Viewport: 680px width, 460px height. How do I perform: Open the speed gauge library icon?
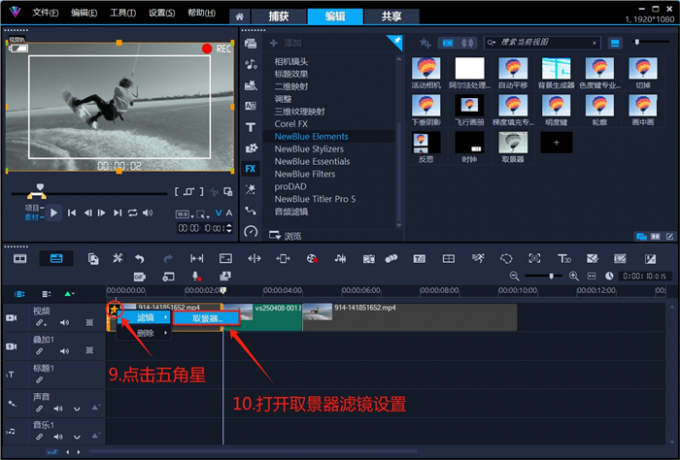251,231
